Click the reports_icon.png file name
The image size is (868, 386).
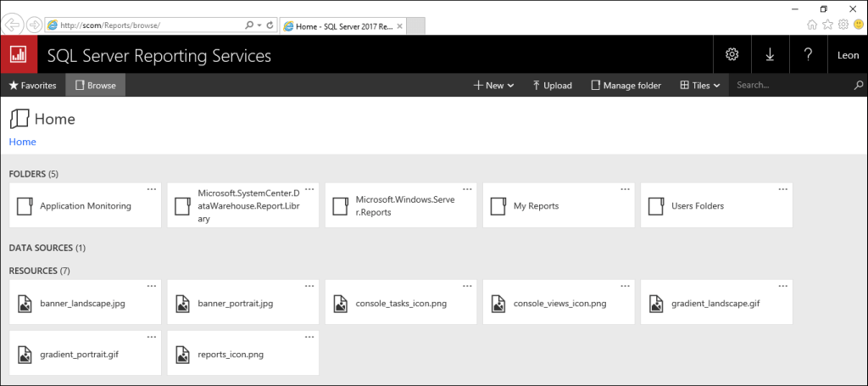[x=231, y=355]
